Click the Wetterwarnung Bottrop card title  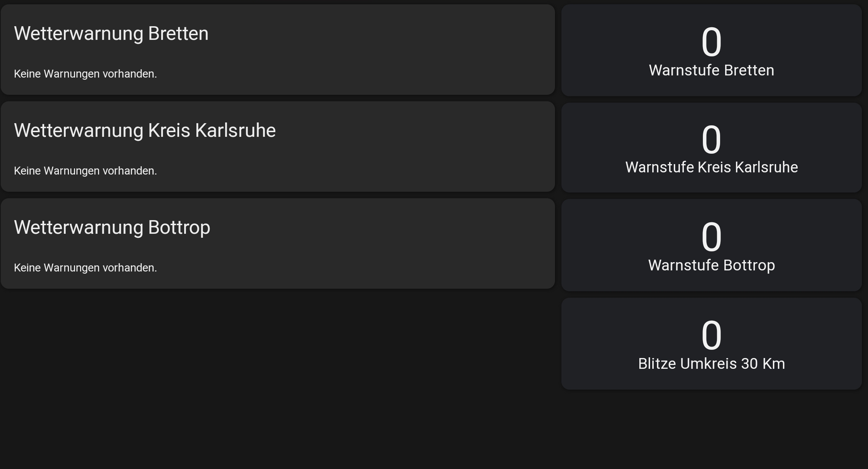click(x=112, y=227)
